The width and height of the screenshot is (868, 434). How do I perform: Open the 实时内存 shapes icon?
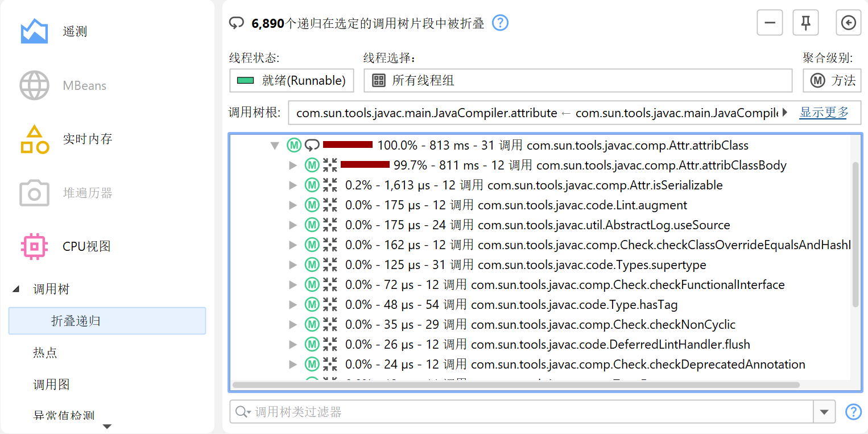[34, 139]
